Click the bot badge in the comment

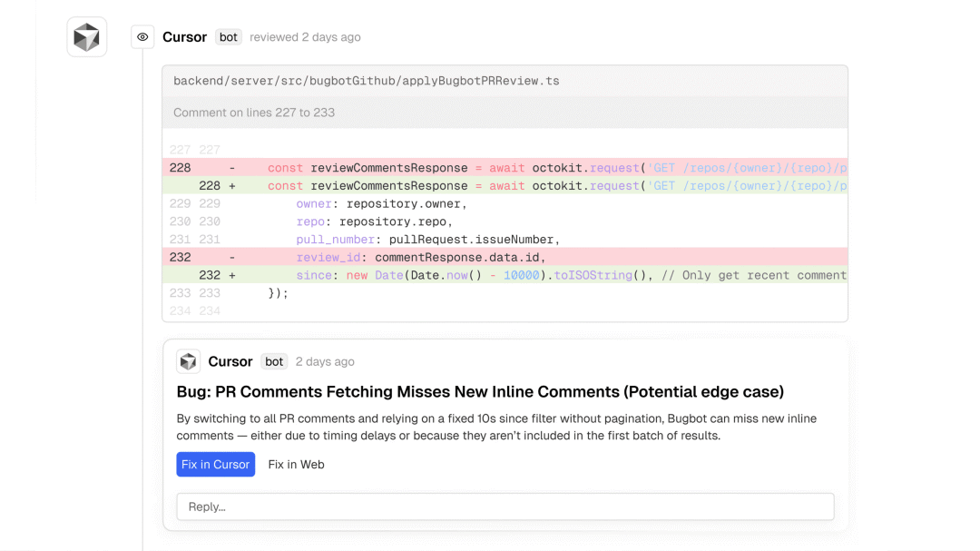tap(274, 361)
